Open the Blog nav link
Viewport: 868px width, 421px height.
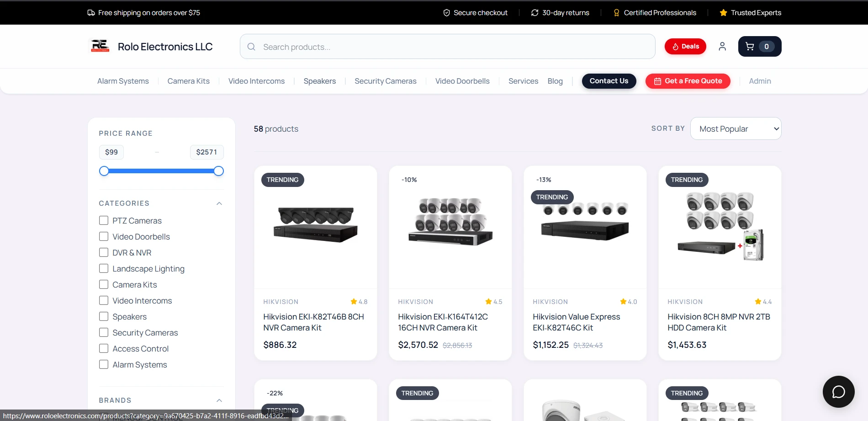pyautogui.click(x=555, y=81)
